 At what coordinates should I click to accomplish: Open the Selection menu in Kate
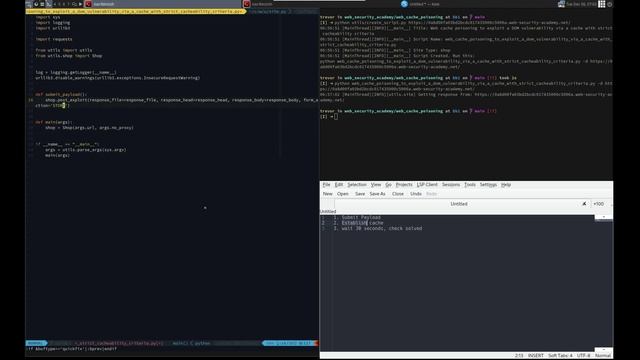tap(357, 185)
